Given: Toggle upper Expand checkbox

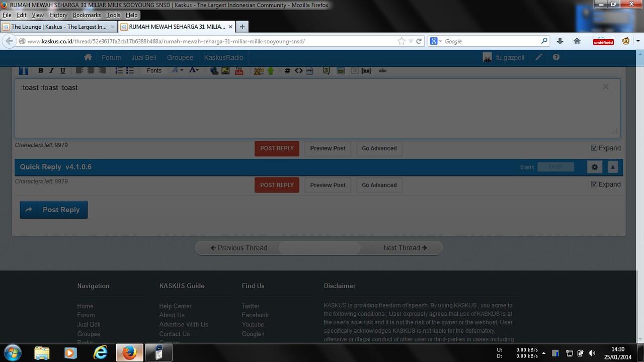Looking at the screenshot, I should [x=594, y=148].
